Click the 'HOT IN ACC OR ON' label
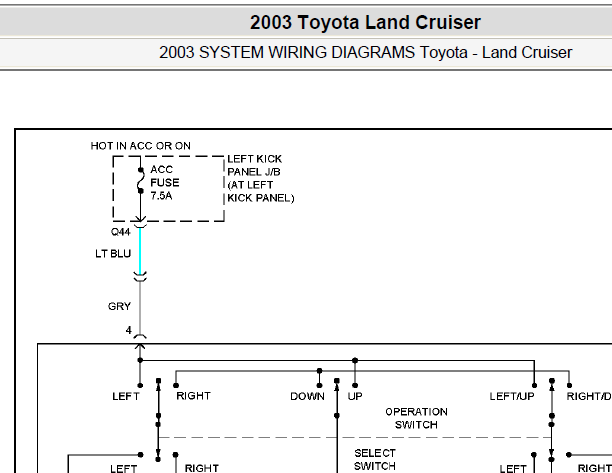The width and height of the screenshot is (612, 473). (141, 146)
